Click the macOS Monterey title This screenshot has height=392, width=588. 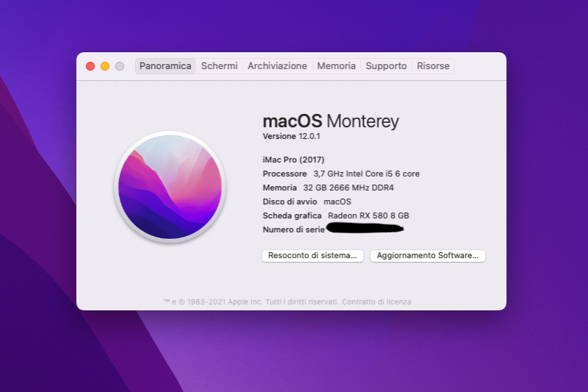331,121
